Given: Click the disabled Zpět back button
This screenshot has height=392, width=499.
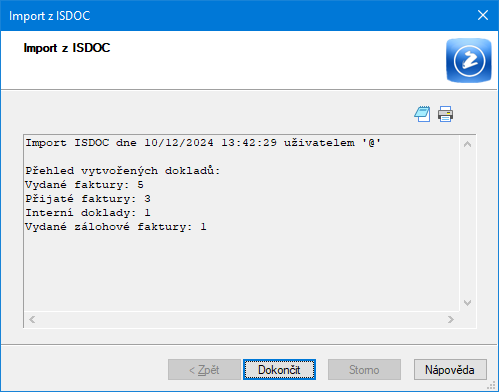Looking at the screenshot, I should tap(204, 369).
